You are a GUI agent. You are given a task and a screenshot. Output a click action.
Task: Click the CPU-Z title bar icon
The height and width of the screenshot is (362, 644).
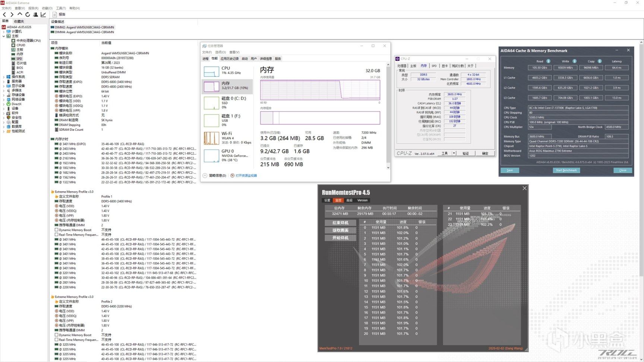[398, 59]
